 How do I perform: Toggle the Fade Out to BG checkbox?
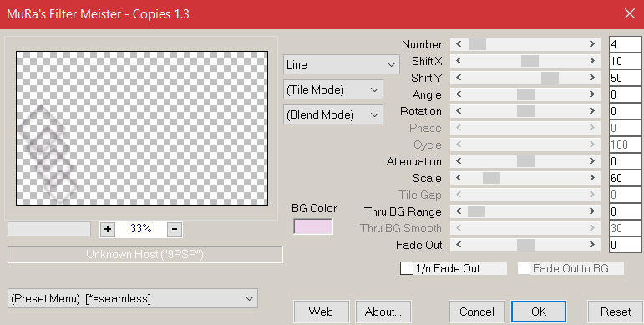click(524, 268)
